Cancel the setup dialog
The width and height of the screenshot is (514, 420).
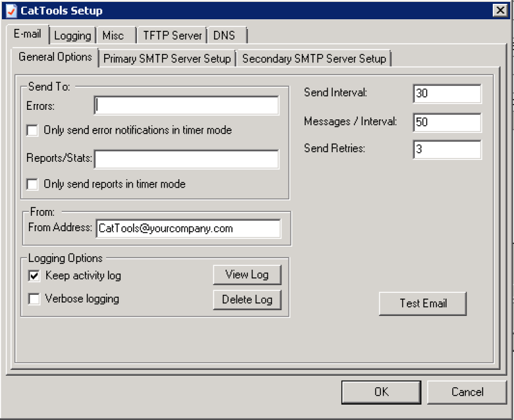467,392
